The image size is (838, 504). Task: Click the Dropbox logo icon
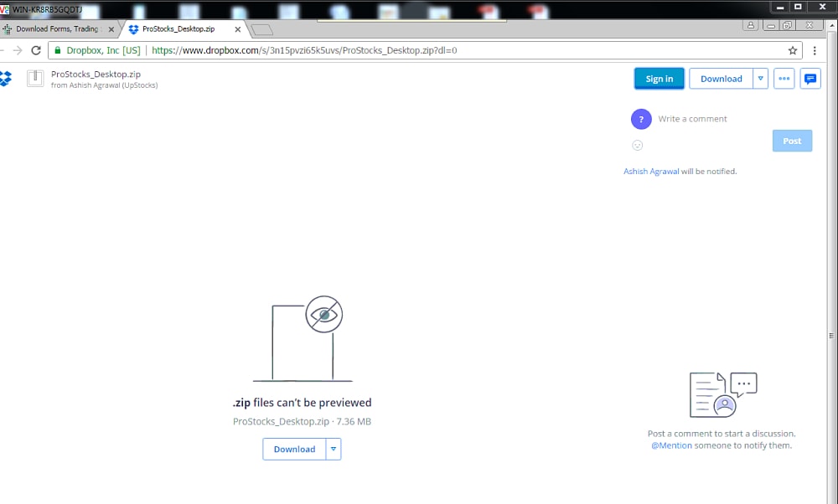(5, 79)
